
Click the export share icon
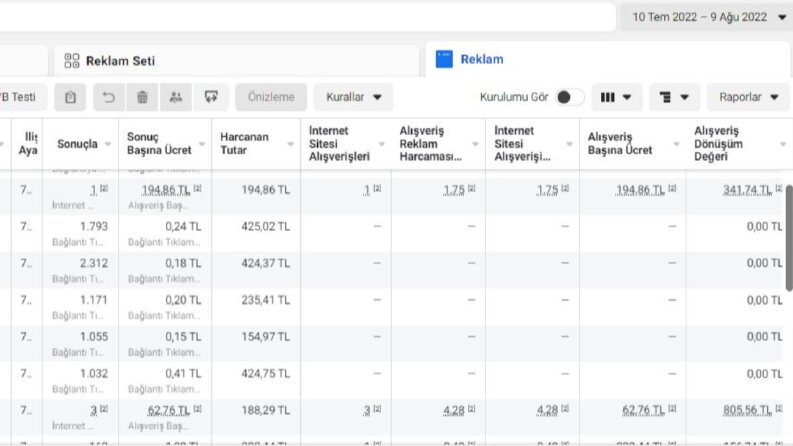211,97
